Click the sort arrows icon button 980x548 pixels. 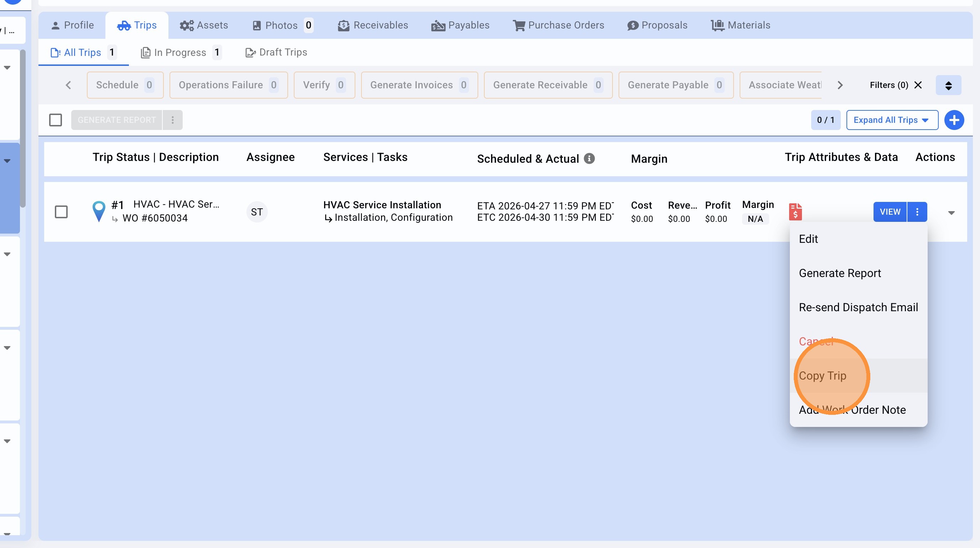click(x=948, y=85)
